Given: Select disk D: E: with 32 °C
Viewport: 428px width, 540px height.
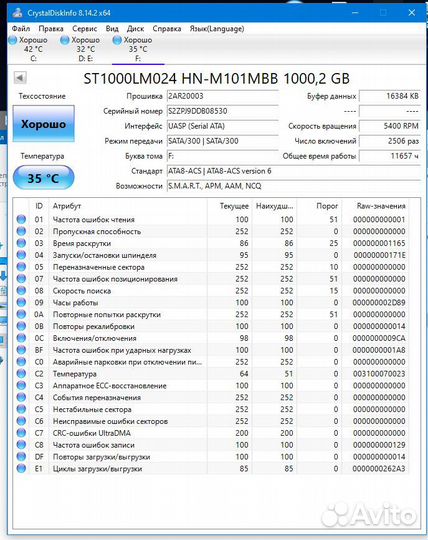Looking at the screenshot, I should (x=81, y=49).
